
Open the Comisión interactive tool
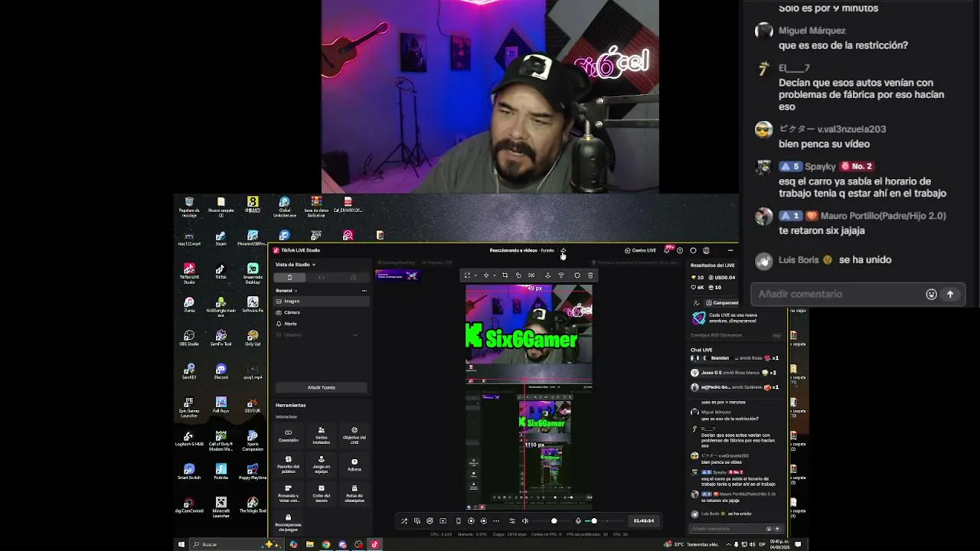pyautogui.click(x=288, y=435)
